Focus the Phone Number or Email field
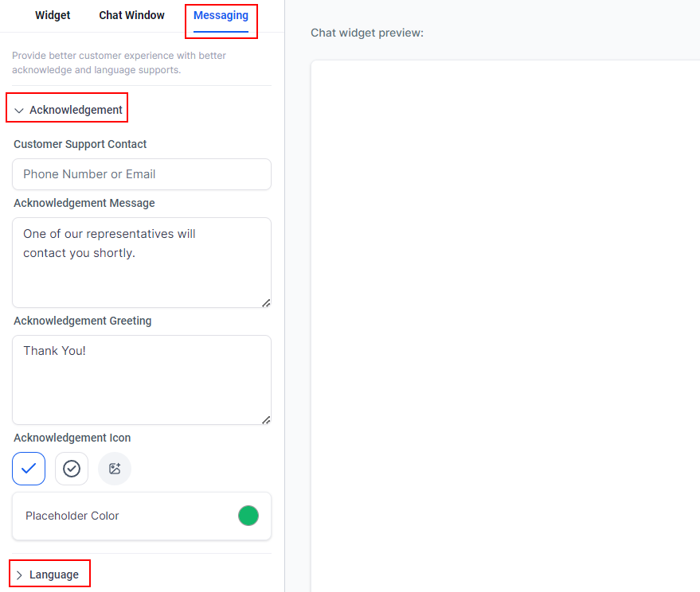This screenshot has height=592, width=700. click(x=142, y=174)
